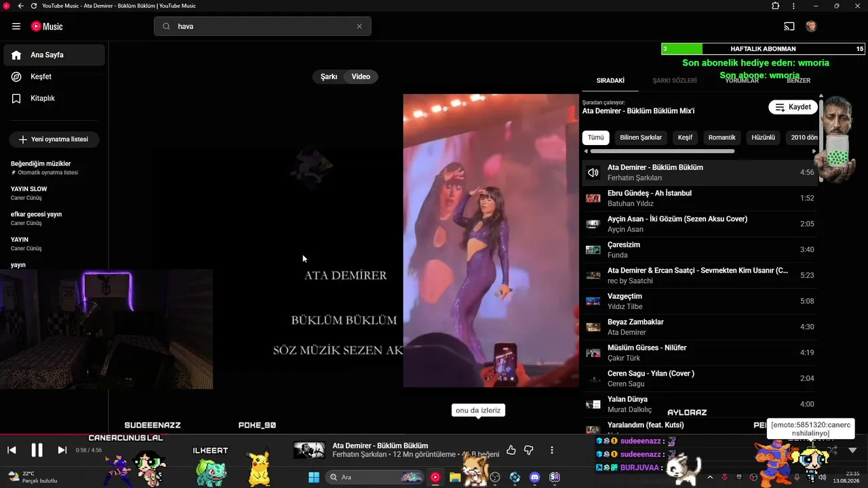This screenshot has width=868, height=488.
Task: Open the browser extensions puzzle icon
Action: pos(776,6)
